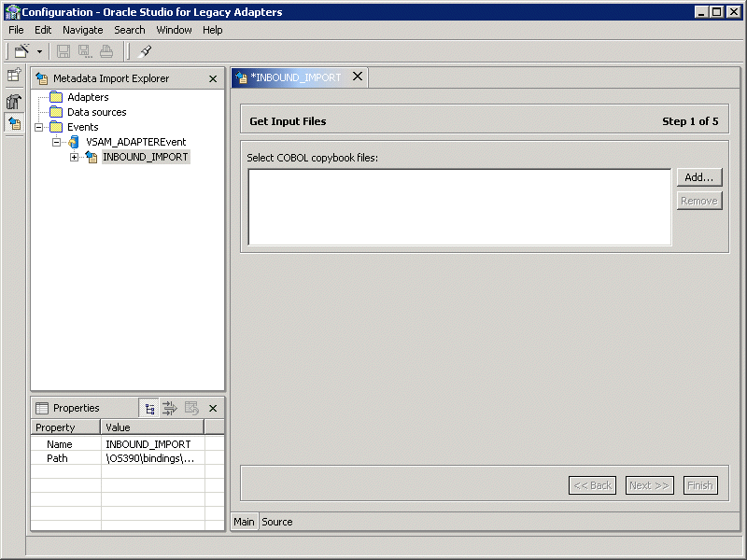Click the Value column header
The height and width of the screenshot is (560, 747).
(152, 427)
